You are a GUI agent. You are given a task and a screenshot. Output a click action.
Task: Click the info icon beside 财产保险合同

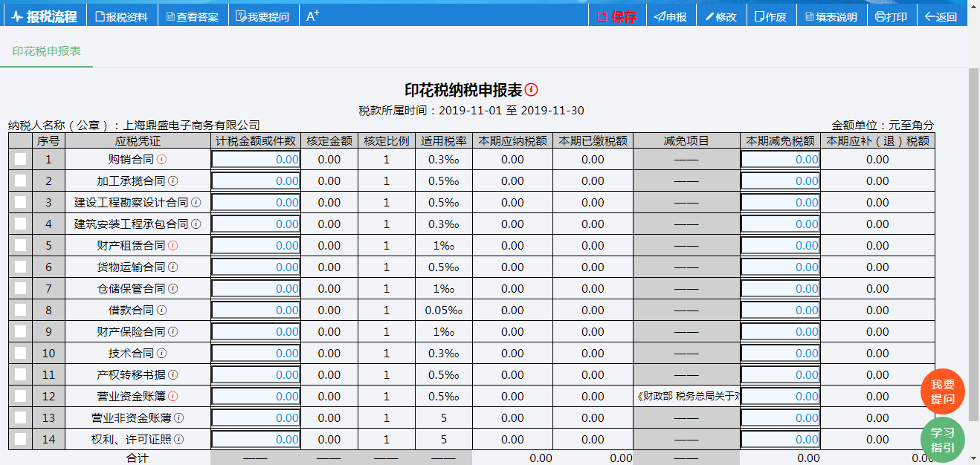(173, 331)
